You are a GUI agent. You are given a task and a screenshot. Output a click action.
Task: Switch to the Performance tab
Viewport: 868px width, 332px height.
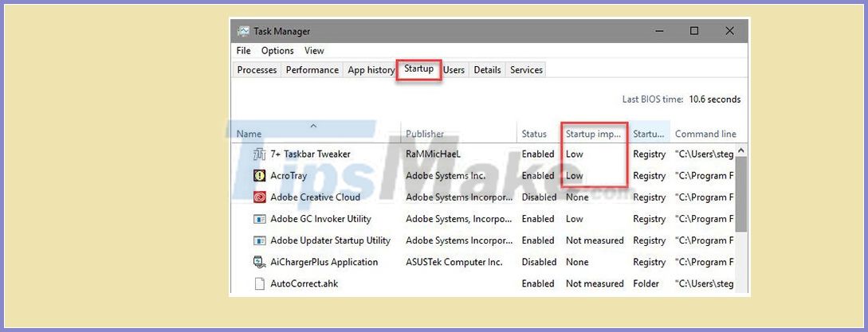312,70
